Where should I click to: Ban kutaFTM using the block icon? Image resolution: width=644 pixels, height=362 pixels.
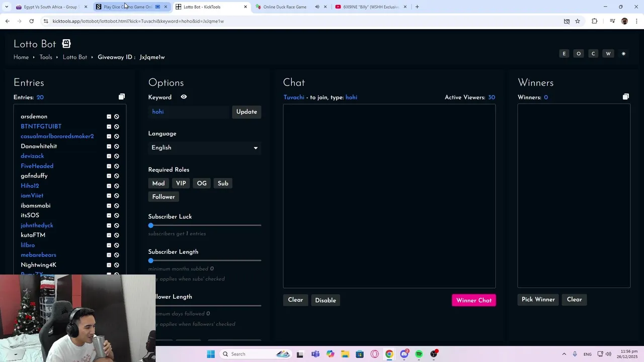click(116, 235)
